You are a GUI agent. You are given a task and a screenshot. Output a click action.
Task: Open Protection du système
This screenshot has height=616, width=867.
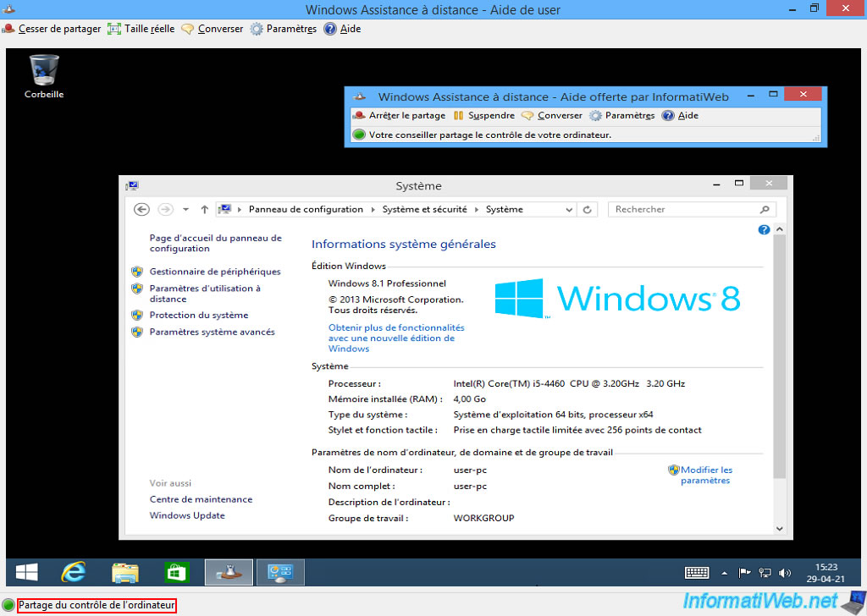pyautogui.click(x=198, y=315)
